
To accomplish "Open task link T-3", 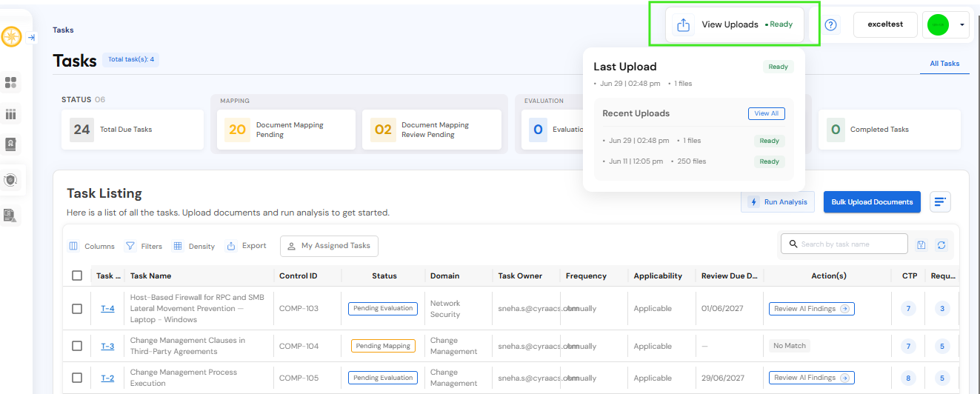I will (x=107, y=346).
